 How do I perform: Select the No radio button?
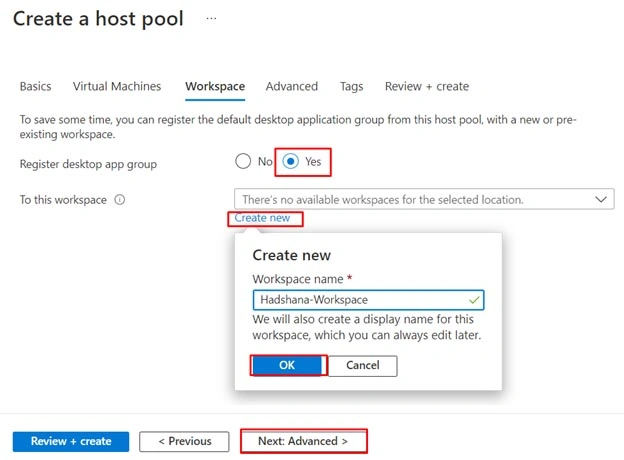tap(243, 162)
